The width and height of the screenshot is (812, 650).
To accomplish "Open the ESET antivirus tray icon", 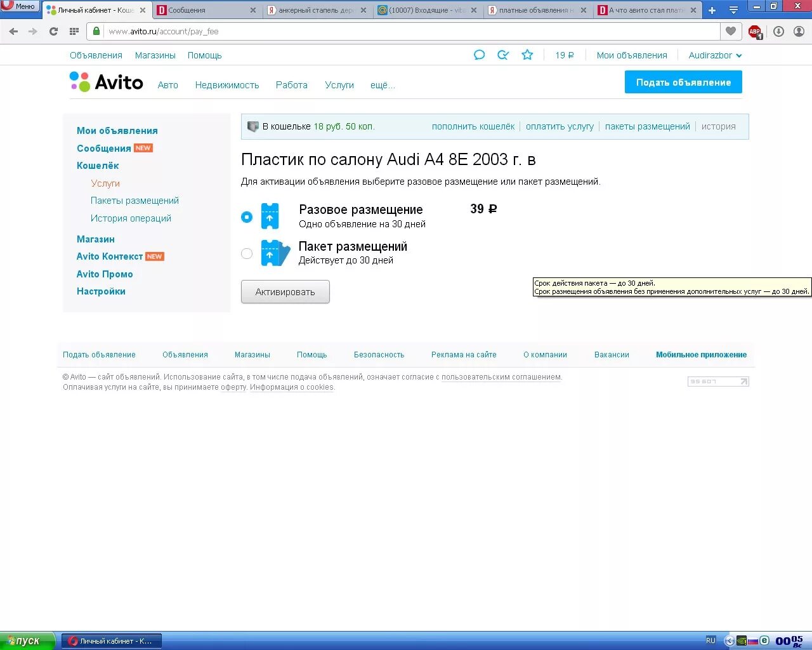I will click(765, 641).
